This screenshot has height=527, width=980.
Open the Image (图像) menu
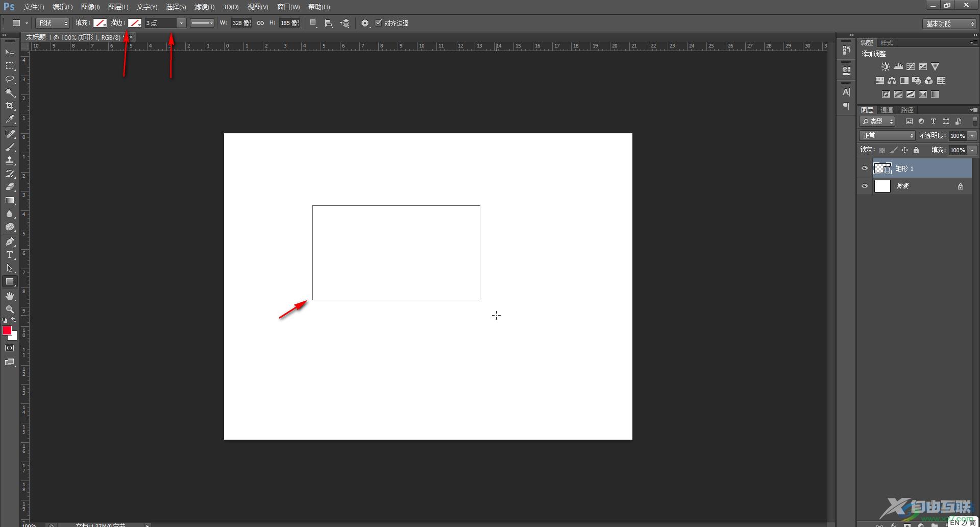90,7
